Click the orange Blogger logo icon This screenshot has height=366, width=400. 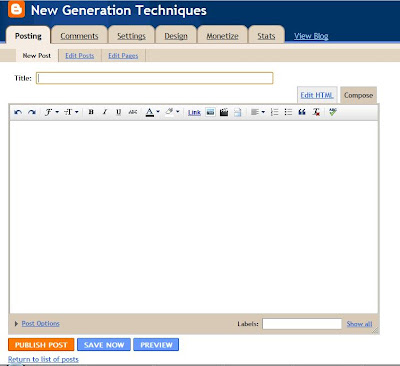point(16,9)
